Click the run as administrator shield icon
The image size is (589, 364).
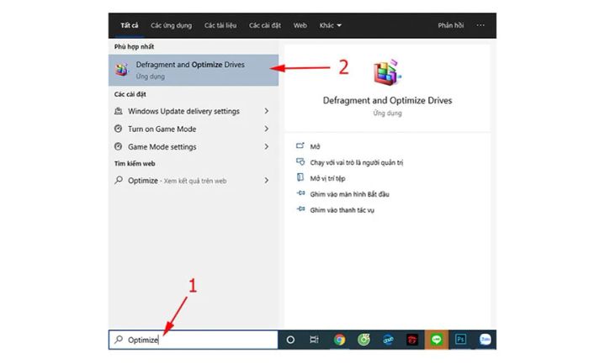300,161
